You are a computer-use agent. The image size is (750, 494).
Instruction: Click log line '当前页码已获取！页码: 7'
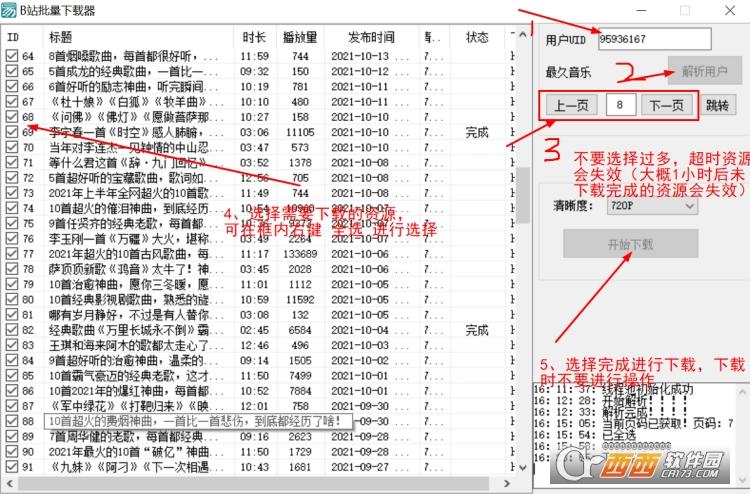coord(634,423)
